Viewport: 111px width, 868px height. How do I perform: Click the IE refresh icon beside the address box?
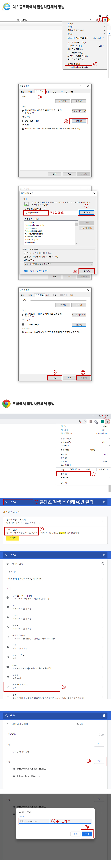pyautogui.click(x=18, y=20)
